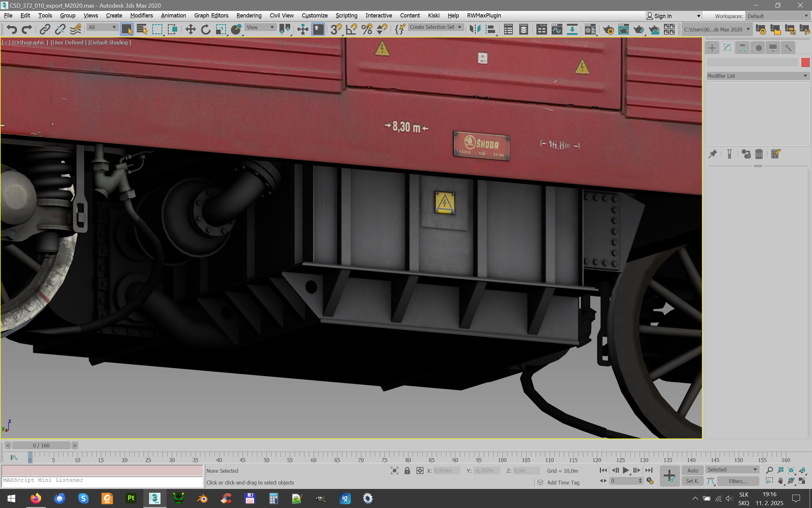
Task: Click the Play Animation button
Action: [x=626, y=470]
